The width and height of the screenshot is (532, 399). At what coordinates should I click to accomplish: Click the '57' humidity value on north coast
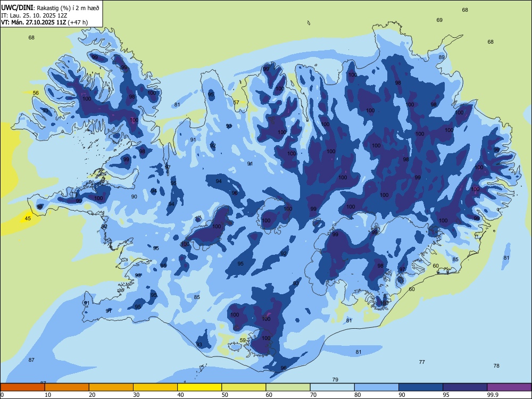click(237, 103)
